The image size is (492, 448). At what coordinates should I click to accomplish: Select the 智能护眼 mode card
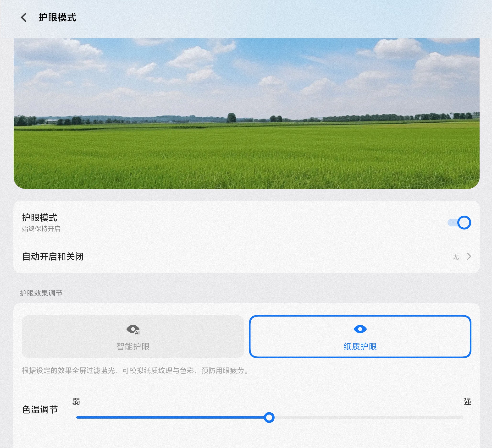(x=133, y=337)
